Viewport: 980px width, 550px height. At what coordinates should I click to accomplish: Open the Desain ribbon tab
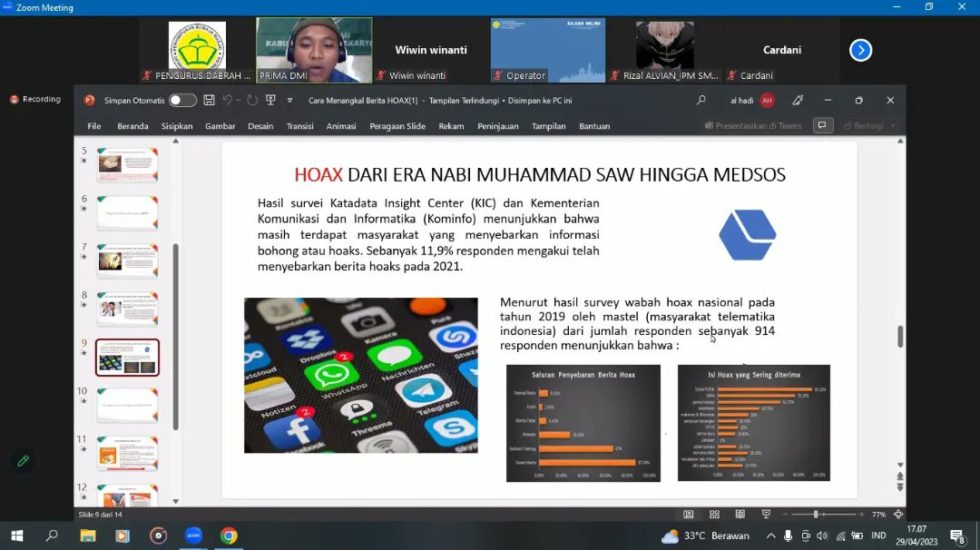(260, 125)
